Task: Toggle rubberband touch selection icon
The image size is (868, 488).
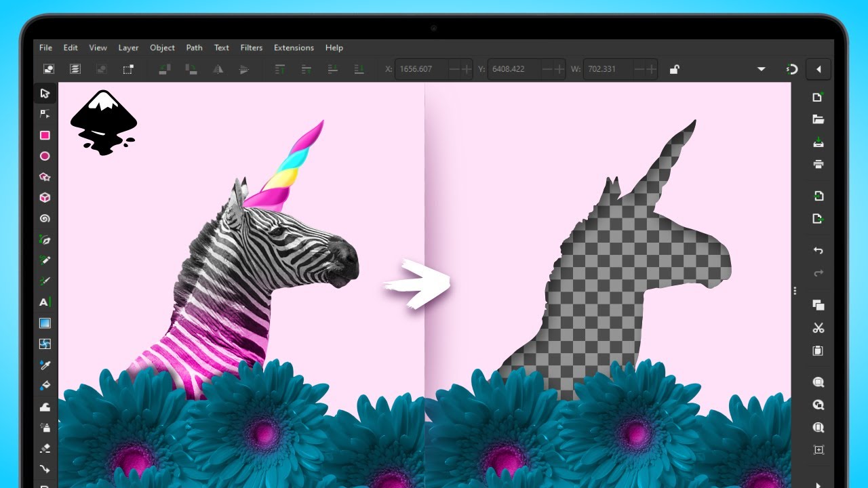Action: pos(128,69)
